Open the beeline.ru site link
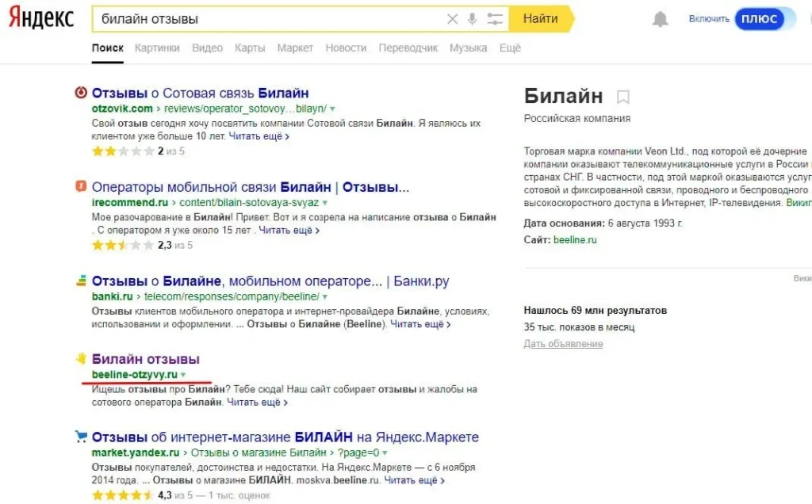Screen dimensions: 812x504 pos(575,240)
